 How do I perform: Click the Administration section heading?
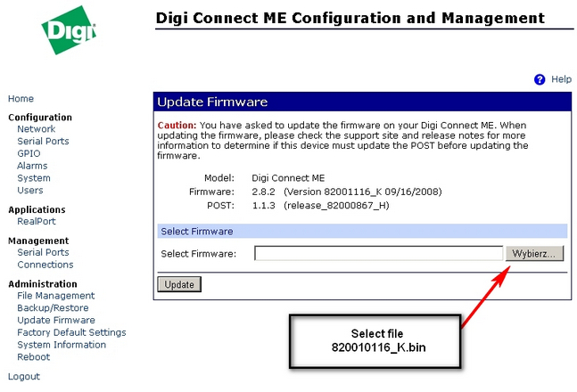pos(42,284)
